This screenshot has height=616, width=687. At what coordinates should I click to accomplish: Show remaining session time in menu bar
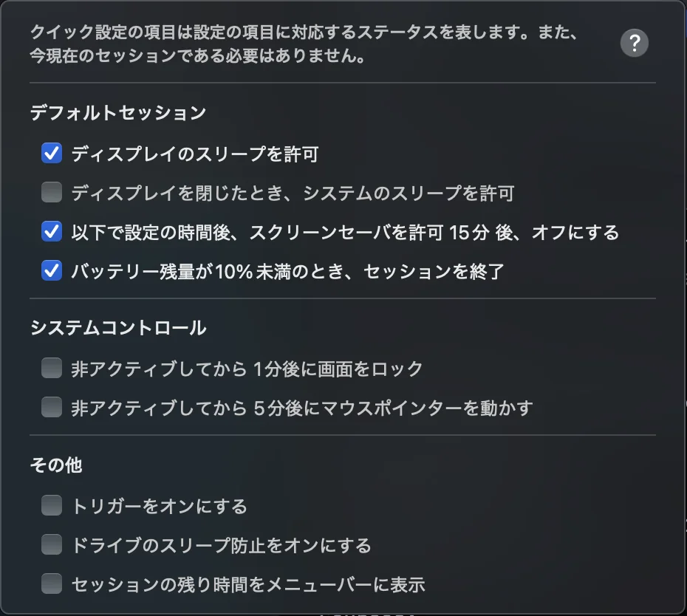click(51, 584)
